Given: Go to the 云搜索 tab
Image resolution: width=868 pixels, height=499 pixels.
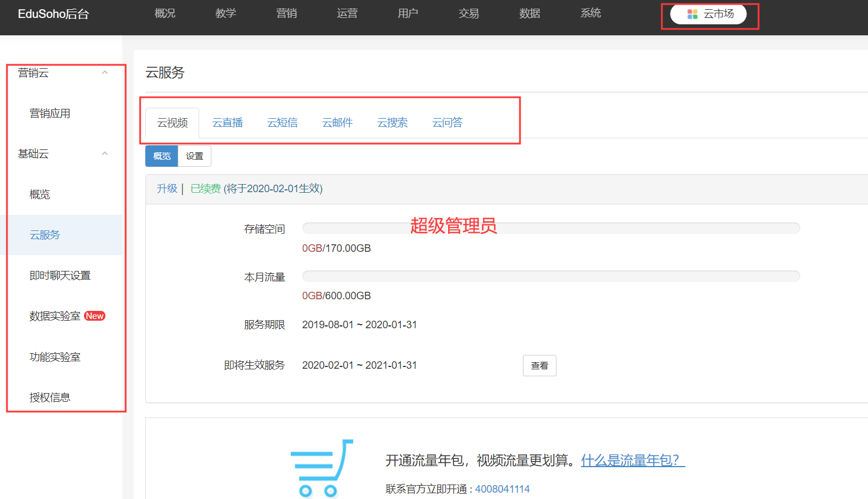Looking at the screenshot, I should 393,123.
